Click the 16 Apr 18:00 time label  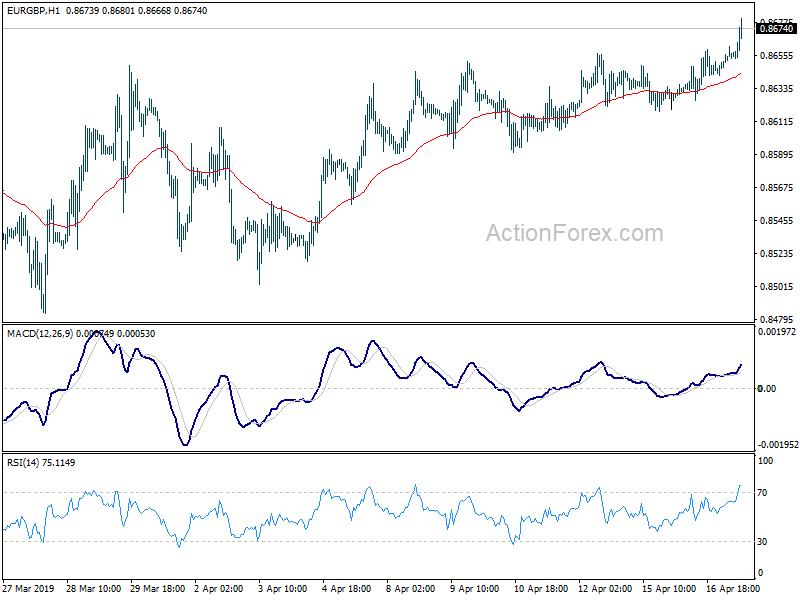[x=733, y=589]
